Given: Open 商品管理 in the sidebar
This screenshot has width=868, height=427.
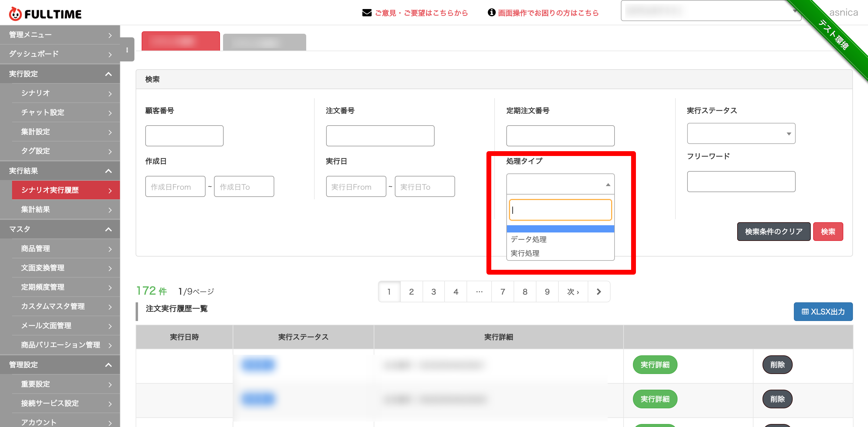Looking at the screenshot, I should coord(66,248).
